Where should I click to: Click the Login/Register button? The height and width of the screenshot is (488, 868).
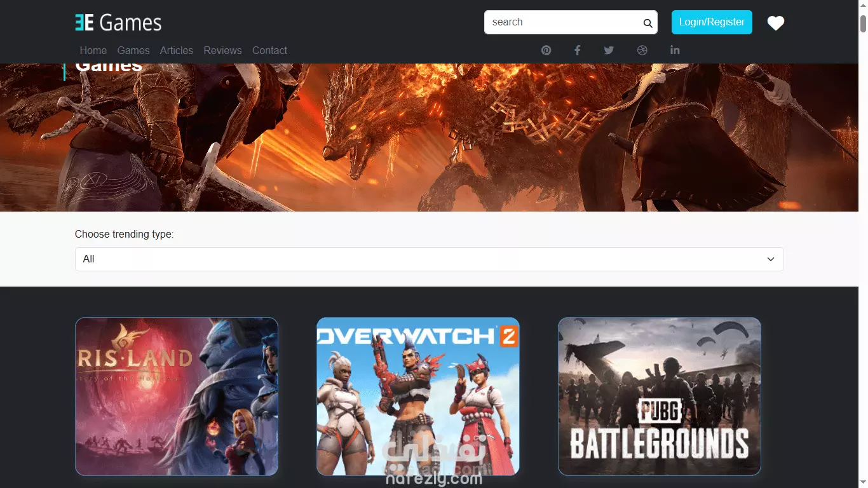click(712, 22)
